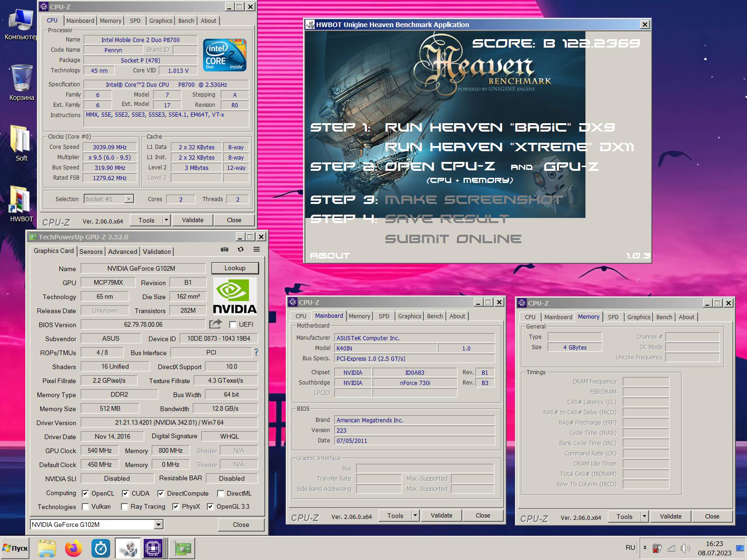Viewport: 747px width, 560px height.
Task: Open the Selection Socket #1 dropdown
Action: coord(109,199)
